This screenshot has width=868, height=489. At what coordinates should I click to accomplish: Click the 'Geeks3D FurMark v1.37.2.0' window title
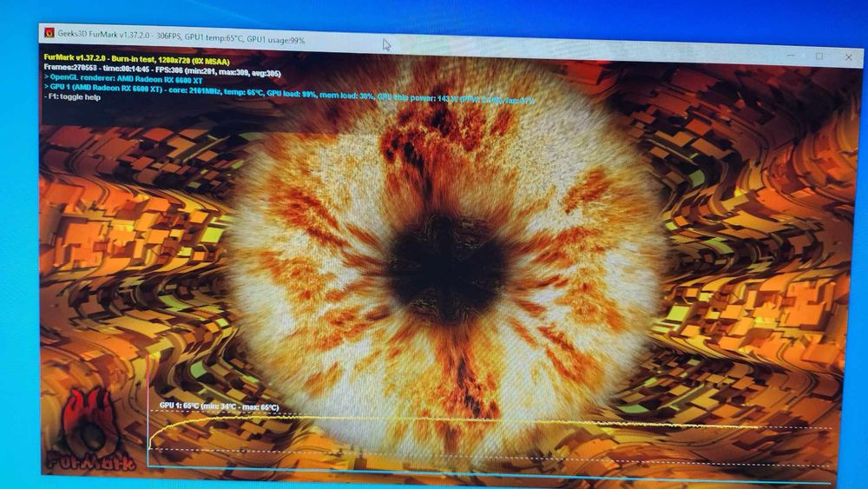click(x=181, y=37)
